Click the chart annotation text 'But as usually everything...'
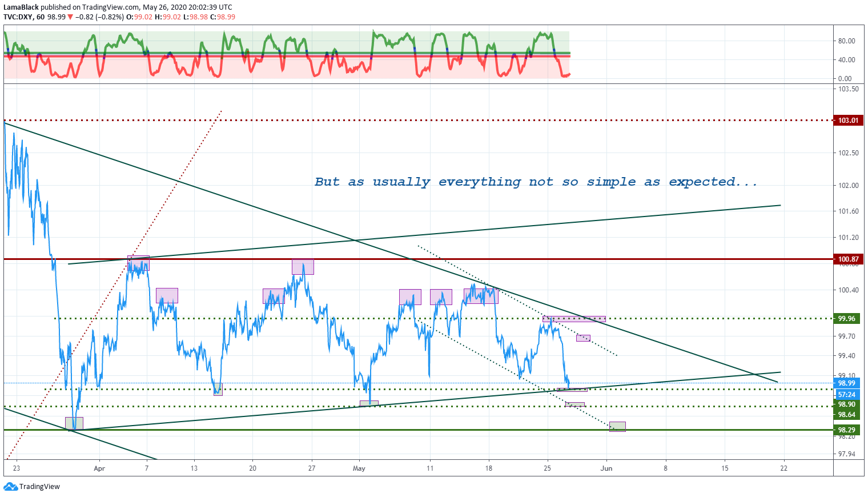The image size is (868, 497). click(536, 182)
